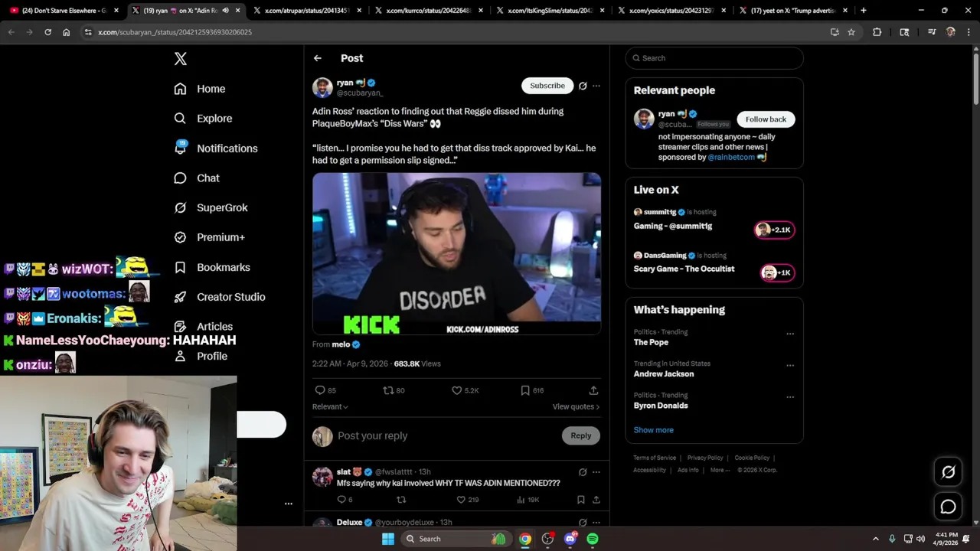This screenshot has height=551, width=980.
Task: Click the Bookmarks ribbon icon in the sidebar
Action: [180, 267]
